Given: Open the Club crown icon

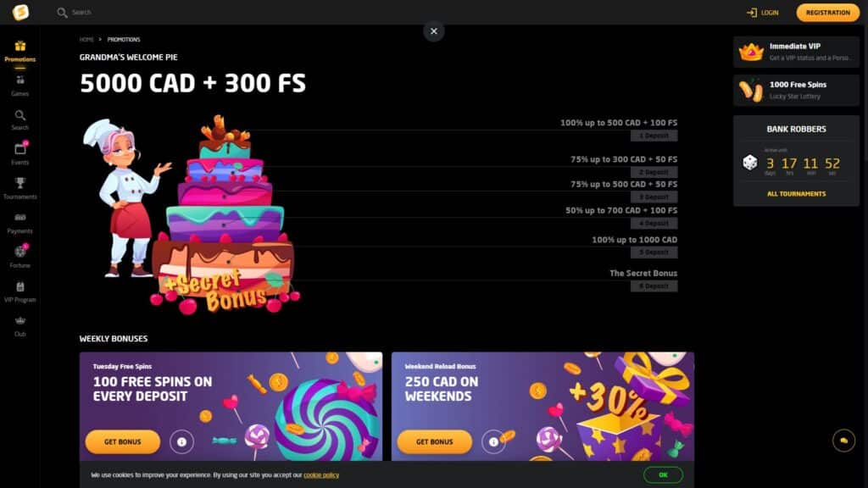Looking at the screenshot, I should (x=20, y=321).
